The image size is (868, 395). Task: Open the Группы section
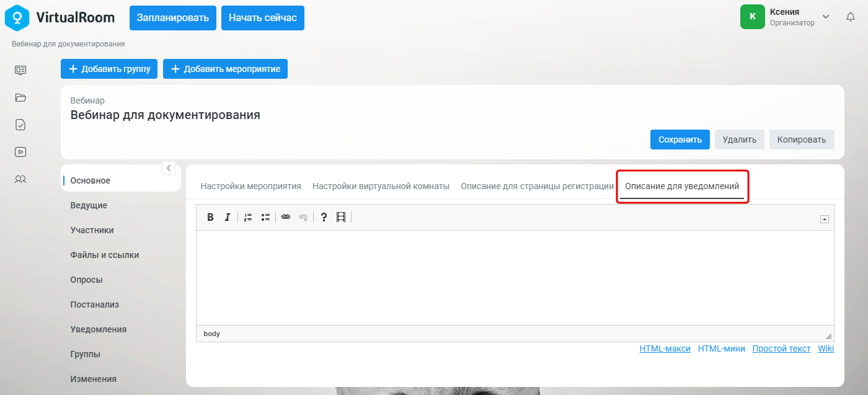pyautogui.click(x=86, y=354)
